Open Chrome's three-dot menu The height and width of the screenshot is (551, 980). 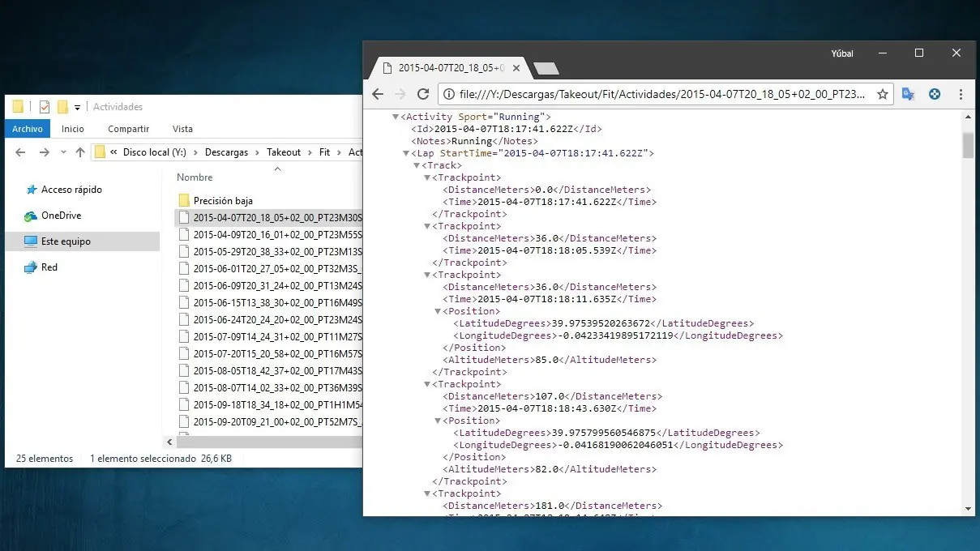point(961,94)
